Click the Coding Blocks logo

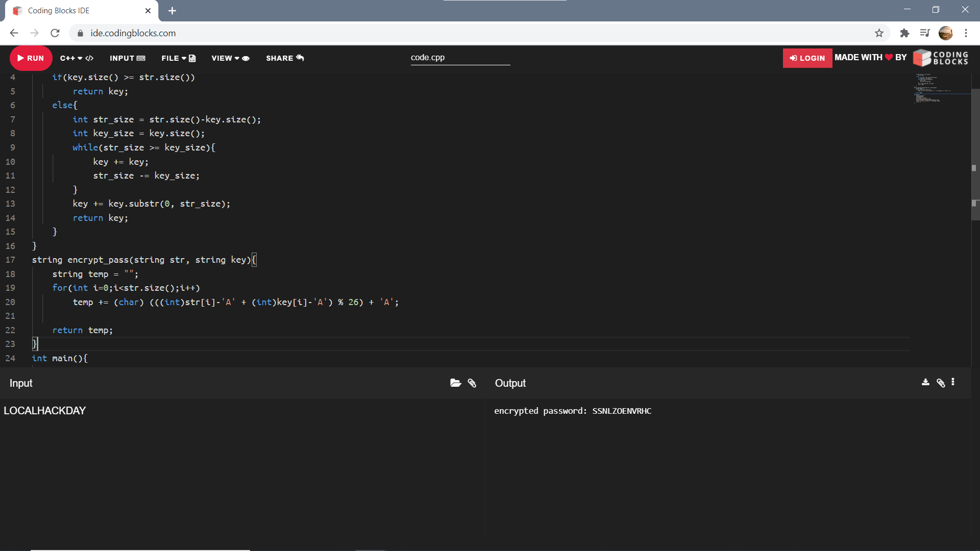click(941, 58)
